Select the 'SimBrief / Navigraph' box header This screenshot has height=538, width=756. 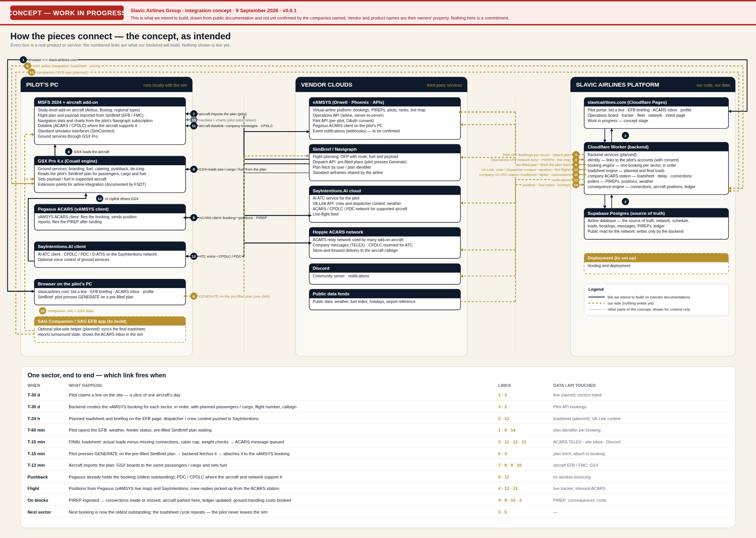(385, 149)
